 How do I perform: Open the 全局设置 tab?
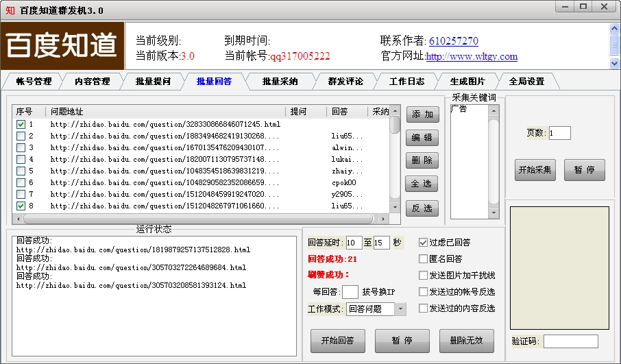pyautogui.click(x=526, y=82)
